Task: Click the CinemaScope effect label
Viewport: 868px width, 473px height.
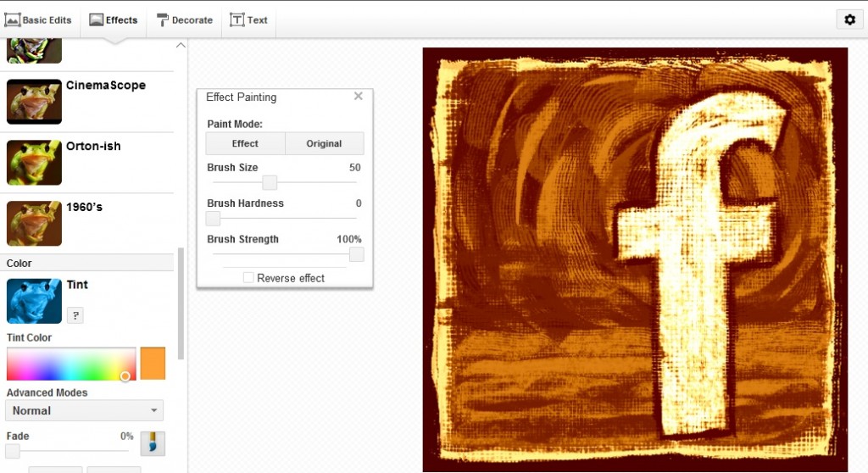Action: 106,86
